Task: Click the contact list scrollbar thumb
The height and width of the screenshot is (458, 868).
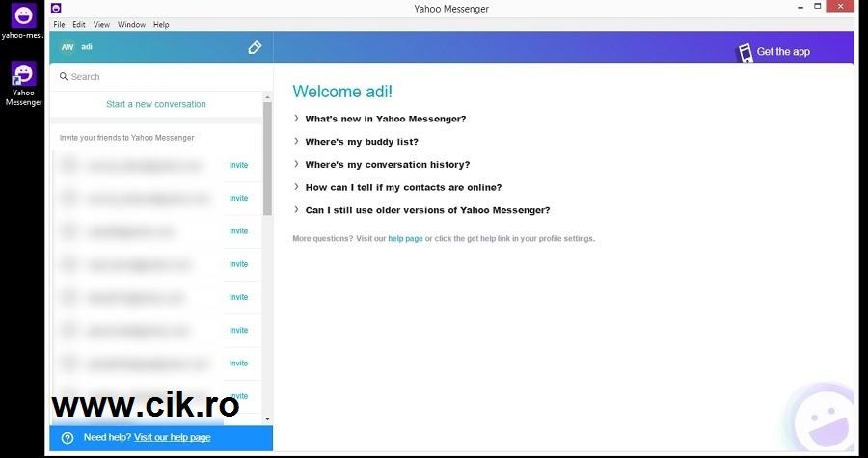Action: tap(267, 159)
